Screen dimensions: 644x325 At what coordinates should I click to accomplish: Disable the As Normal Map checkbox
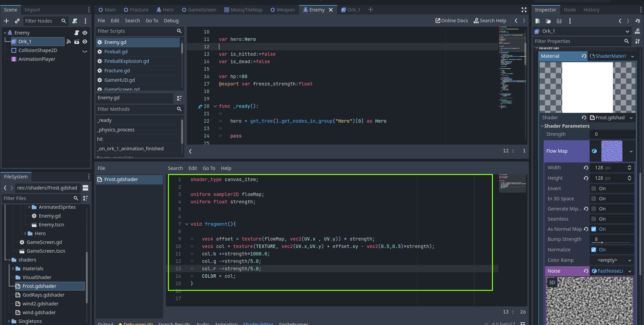pyautogui.click(x=594, y=229)
